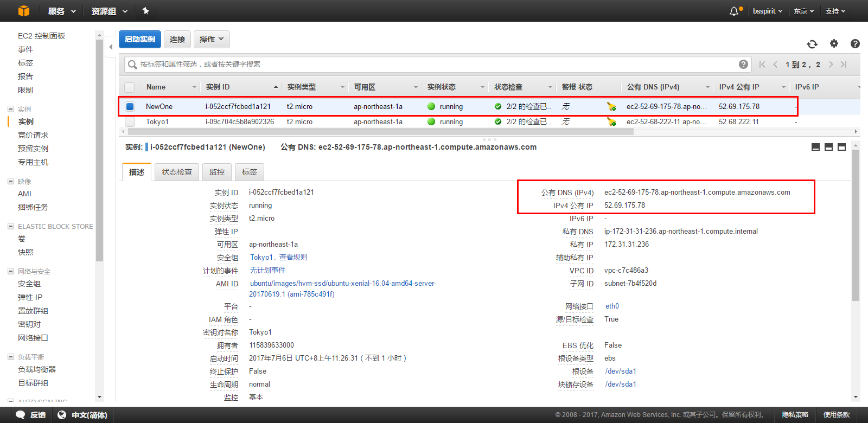Switch to the 描述 description tab
The height and width of the screenshot is (423, 868).
pyautogui.click(x=137, y=172)
